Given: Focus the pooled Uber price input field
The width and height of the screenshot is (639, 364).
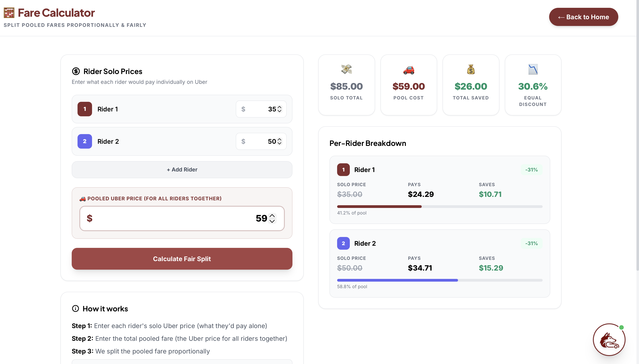Looking at the screenshot, I should (175, 218).
